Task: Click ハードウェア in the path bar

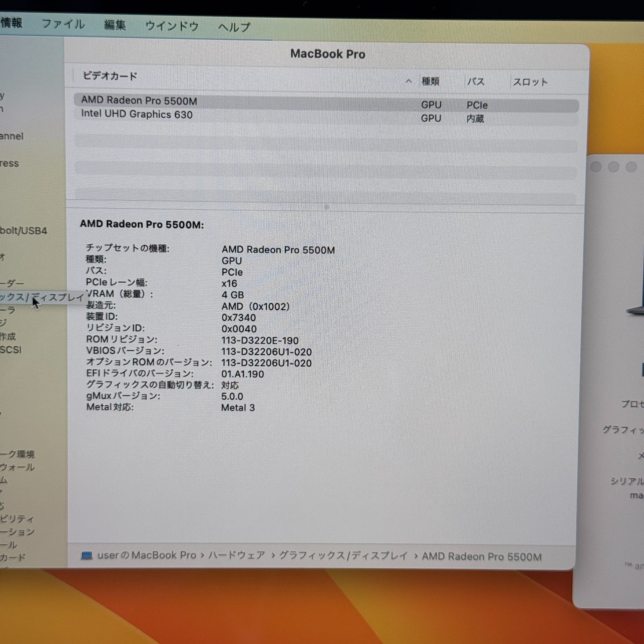Action: point(237,555)
